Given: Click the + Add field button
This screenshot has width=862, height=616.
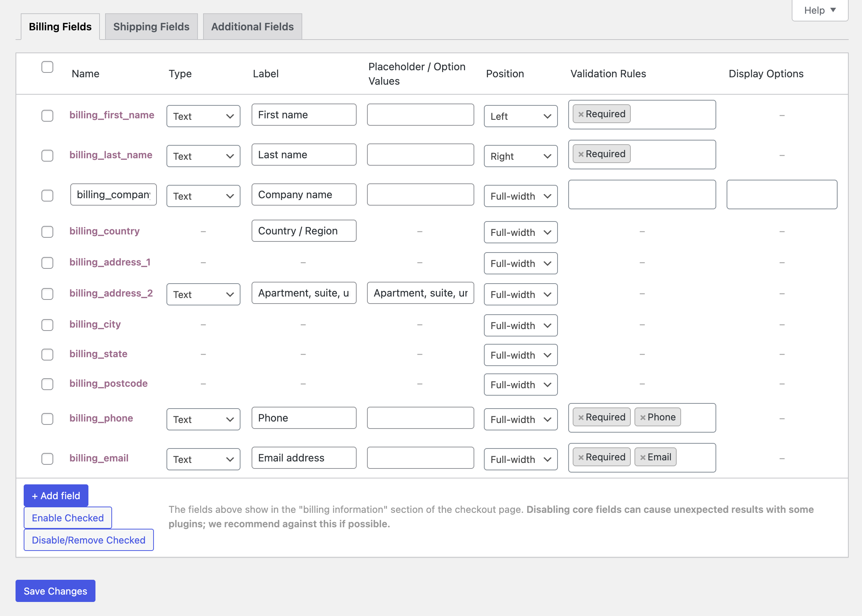Looking at the screenshot, I should click(55, 495).
